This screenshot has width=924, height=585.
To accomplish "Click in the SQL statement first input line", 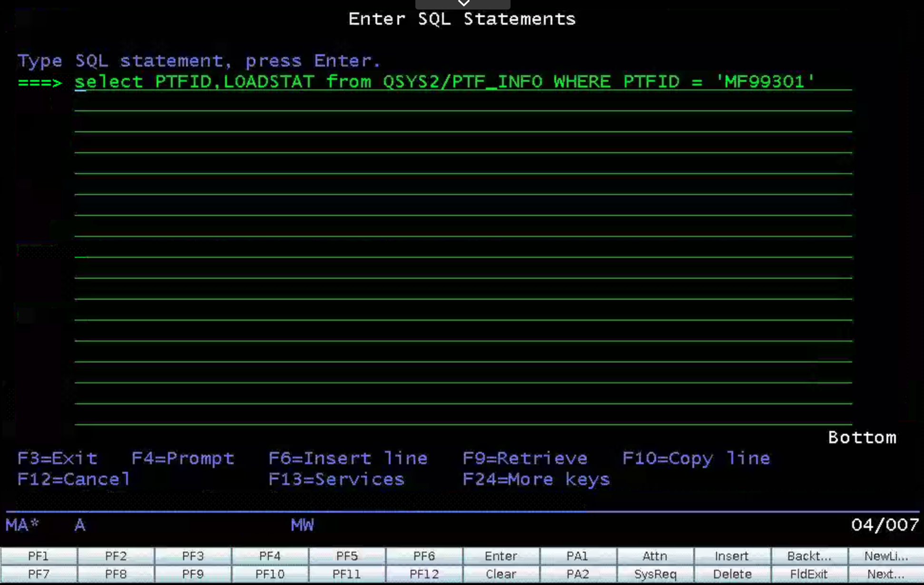I will 444,82.
